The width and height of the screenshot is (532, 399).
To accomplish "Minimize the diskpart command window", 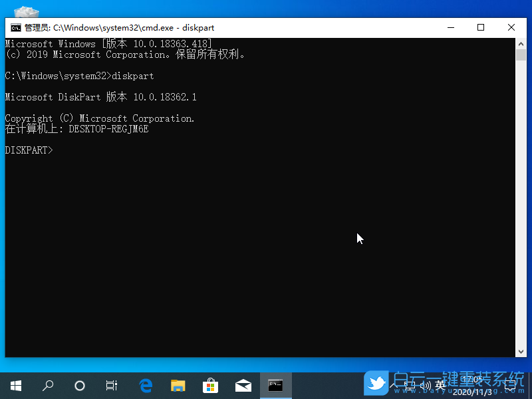I will [x=450, y=28].
